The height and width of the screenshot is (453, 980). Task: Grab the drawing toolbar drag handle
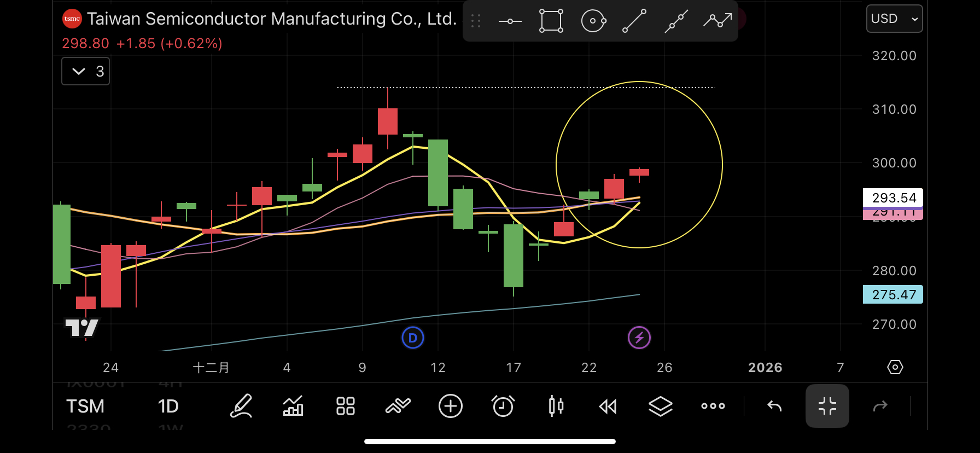[476, 21]
